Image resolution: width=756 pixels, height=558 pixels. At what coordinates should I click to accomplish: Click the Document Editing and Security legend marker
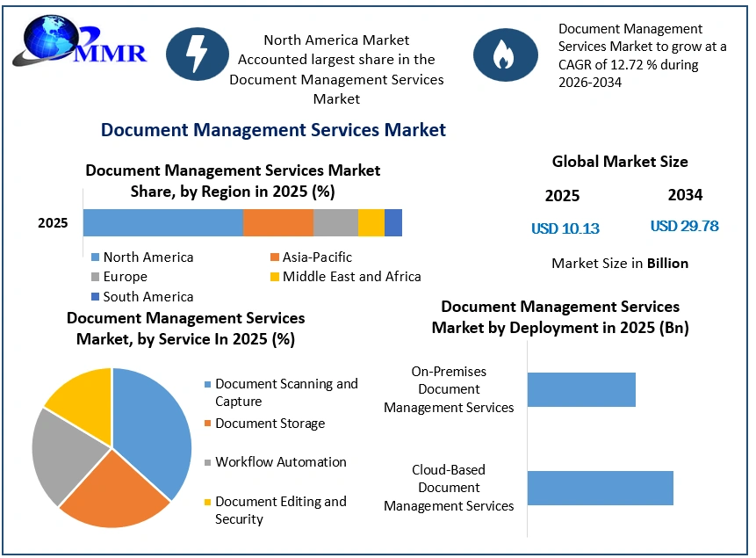[x=208, y=502]
